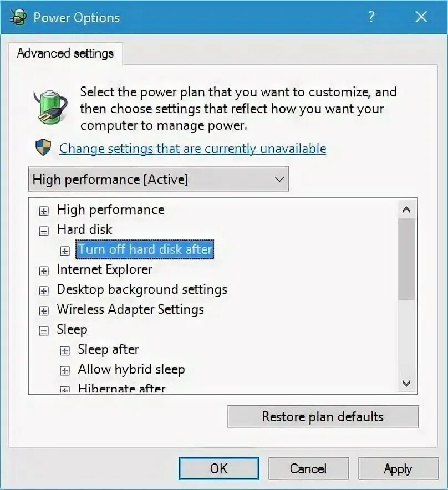This screenshot has height=490, width=448.
Task: Collapse the Hard disk node
Action: coord(44,231)
